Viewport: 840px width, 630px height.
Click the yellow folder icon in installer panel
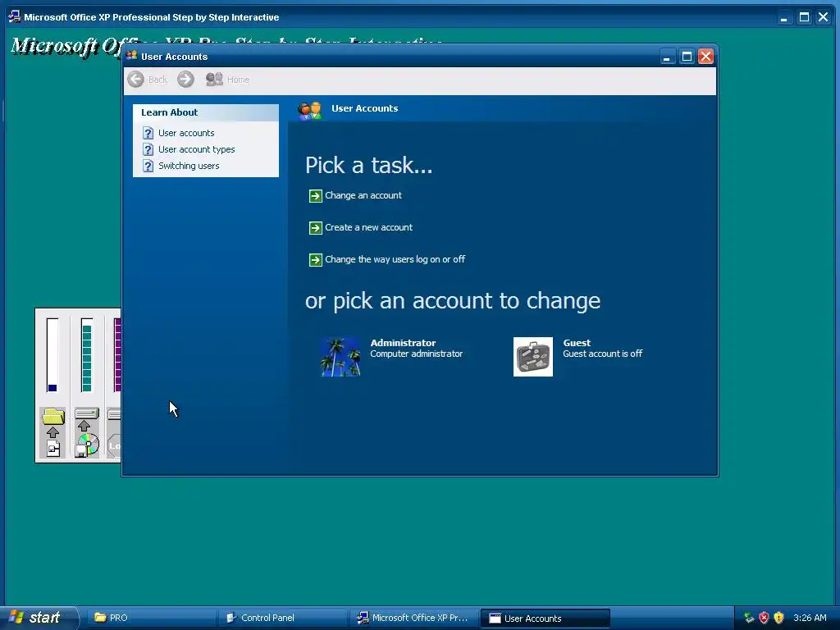pos(53,416)
